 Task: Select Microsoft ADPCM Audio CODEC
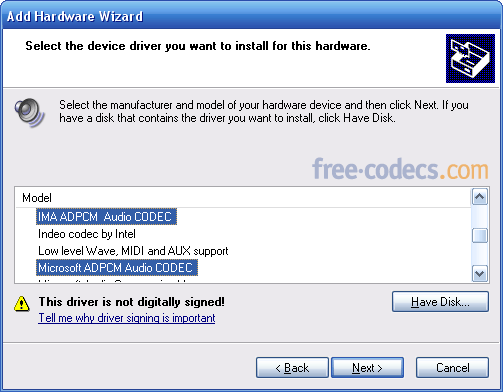[117, 268]
